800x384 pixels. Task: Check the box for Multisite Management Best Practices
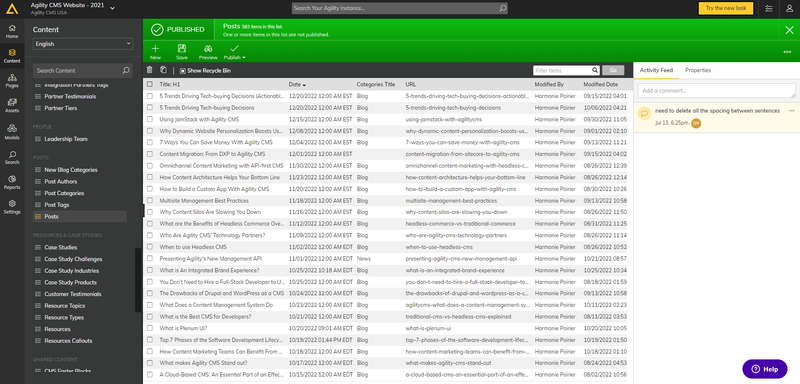[x=149, y=200]
